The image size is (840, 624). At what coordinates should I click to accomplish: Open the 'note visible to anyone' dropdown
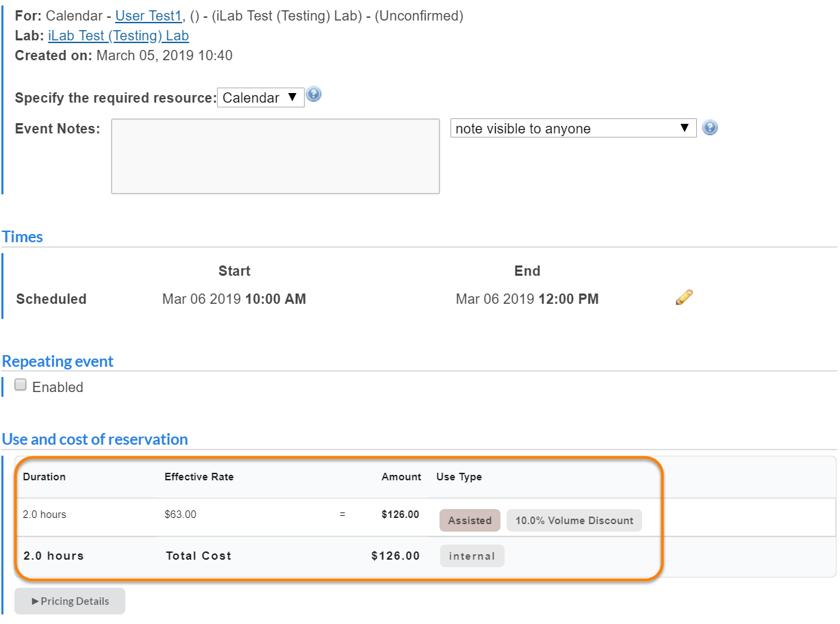pyautogui.click(x=573, y=129)
